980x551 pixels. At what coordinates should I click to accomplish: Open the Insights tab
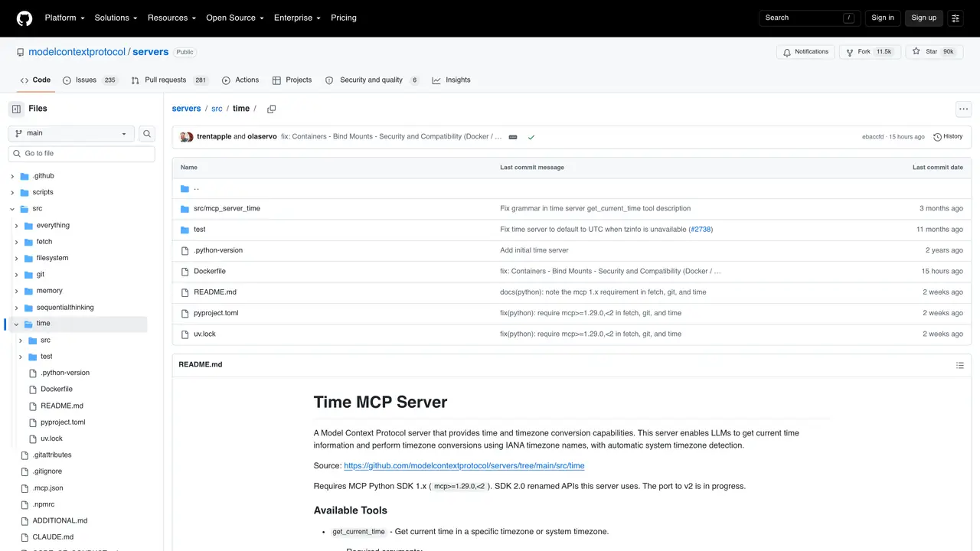451,80
